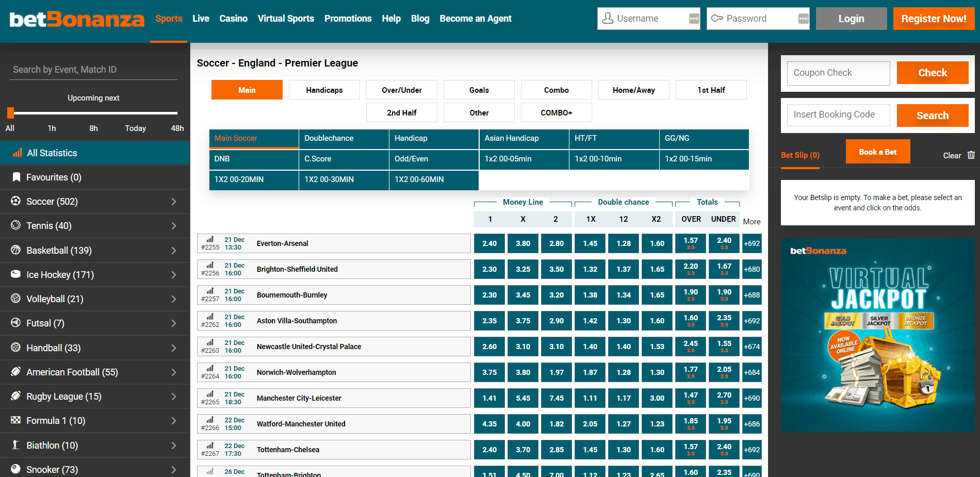This screenshot has height=477, width=980.
Task: Switch to the Over/Under tab
Action: (401, 90)
